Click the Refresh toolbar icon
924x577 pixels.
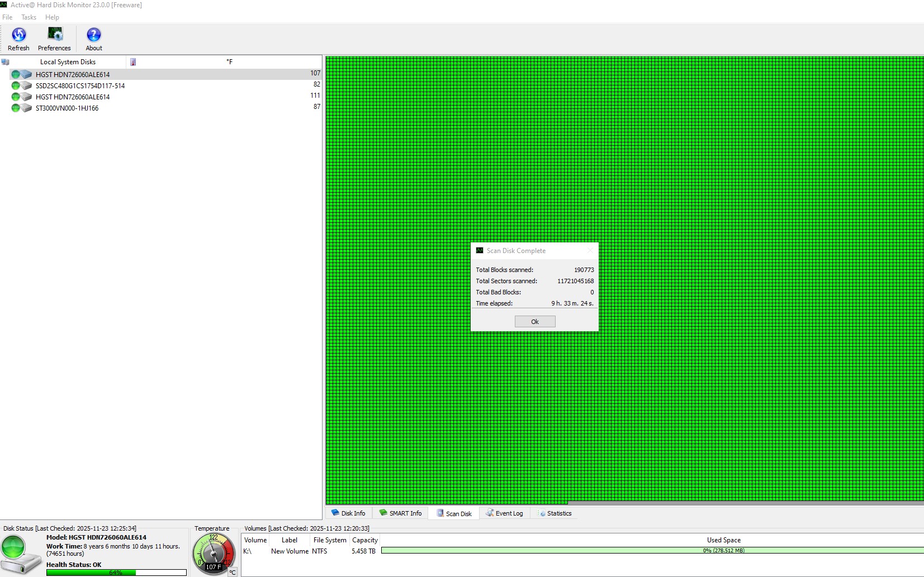click(x=18, y=35)
